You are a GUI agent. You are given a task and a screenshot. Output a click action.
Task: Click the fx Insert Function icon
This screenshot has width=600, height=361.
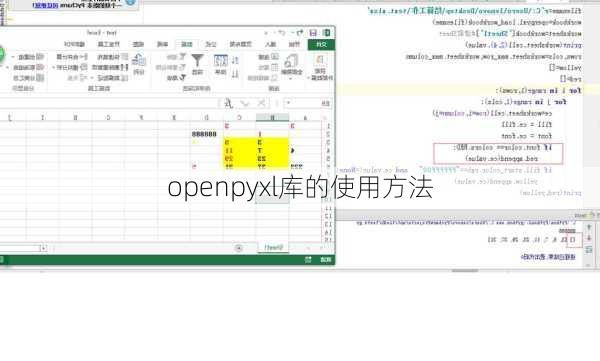(228, 103)
